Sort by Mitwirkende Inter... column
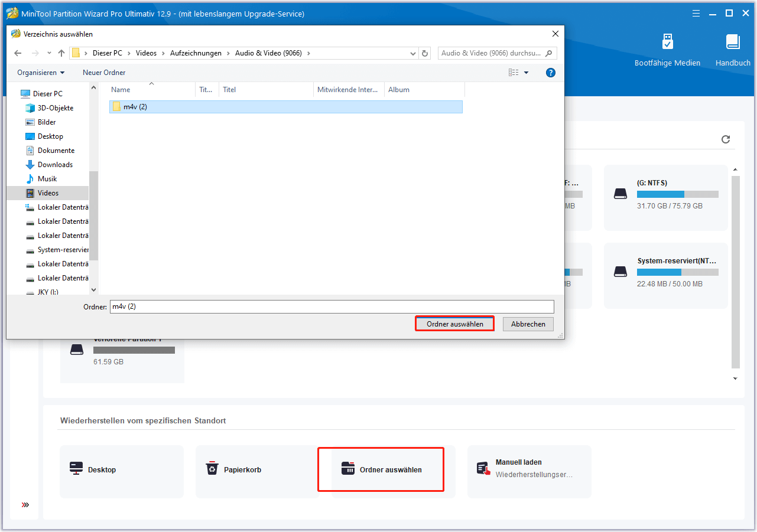 pos(349,90)
